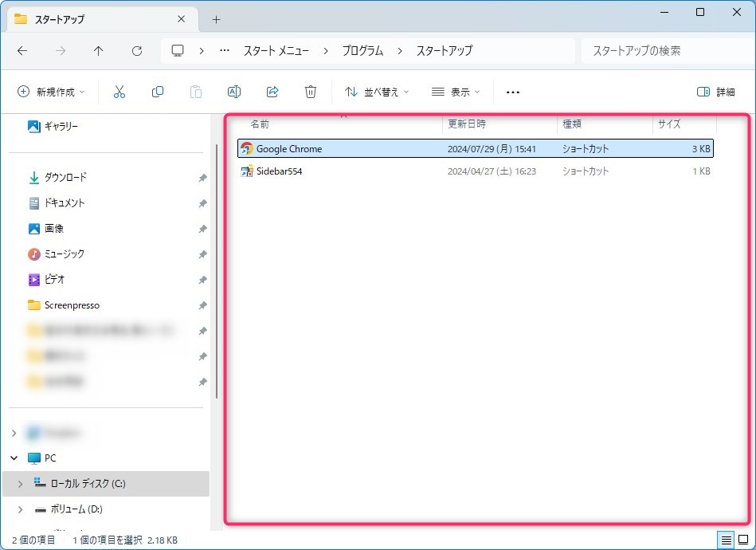
Task: Navigate back with the back arrow
Action: coord(22,51)
